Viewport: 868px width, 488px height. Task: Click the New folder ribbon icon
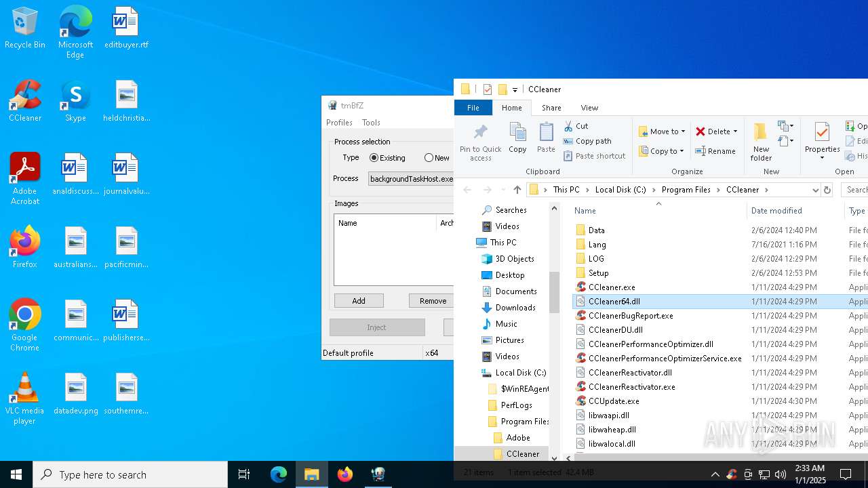[761, 142]
